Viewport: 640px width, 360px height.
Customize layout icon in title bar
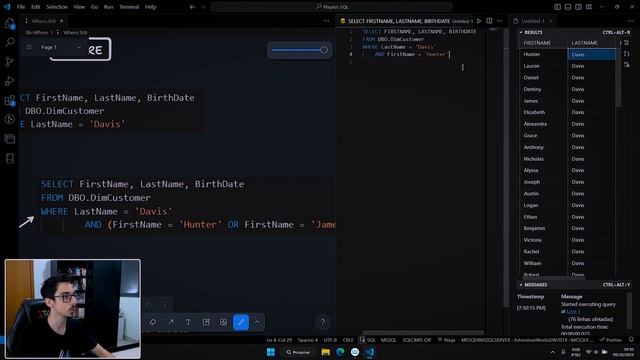tap(589, 7)
